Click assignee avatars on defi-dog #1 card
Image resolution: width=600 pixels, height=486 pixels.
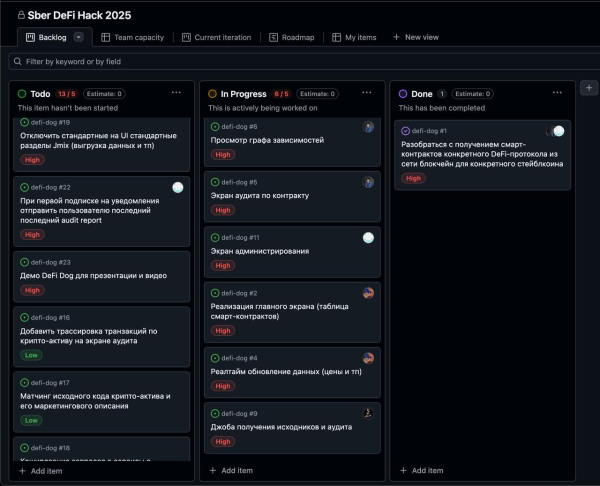(x=555, y=131)
